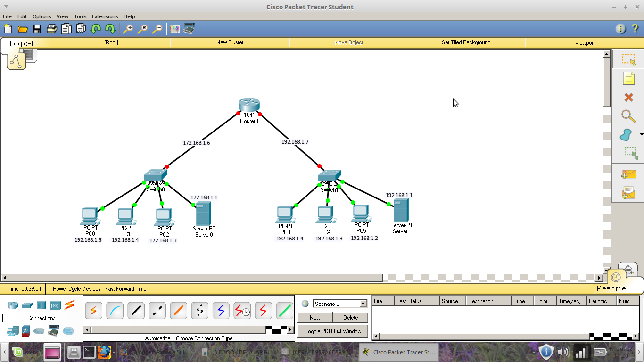
Task: Click the Zoom In toolbar magnifier
Action: tap(127, 29)
